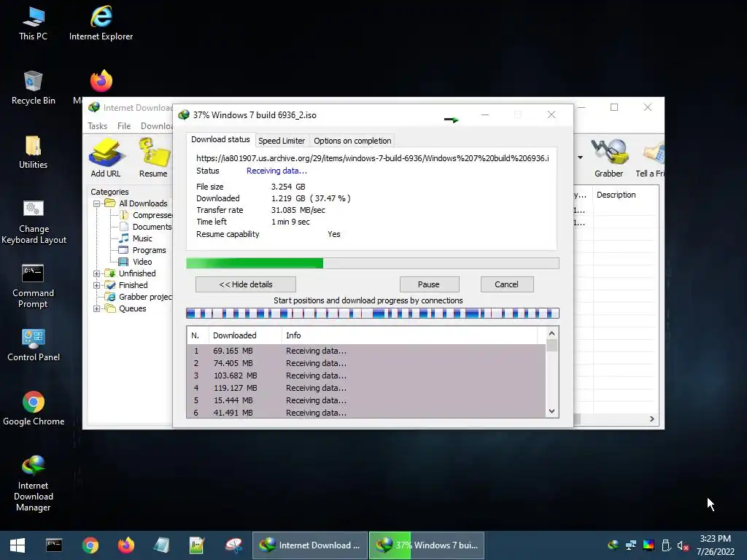
Task: Click Resume in the IDM toolbar
Action: tap(153, 158)
